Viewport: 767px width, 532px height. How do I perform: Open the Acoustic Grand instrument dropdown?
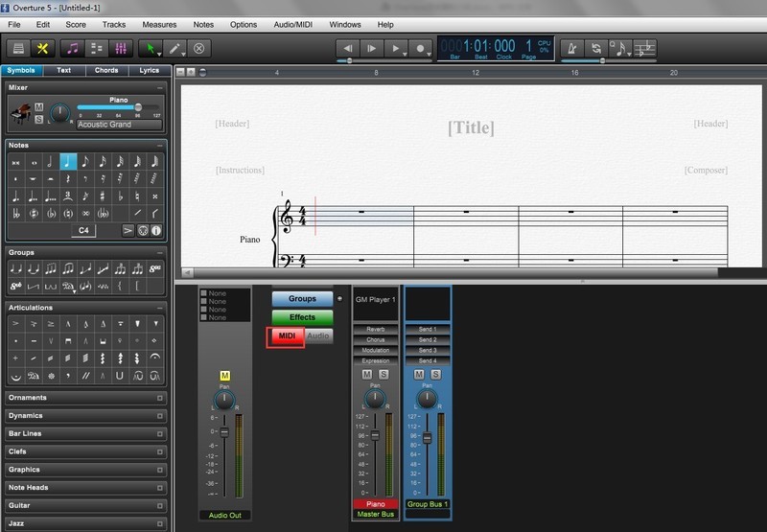118,125
